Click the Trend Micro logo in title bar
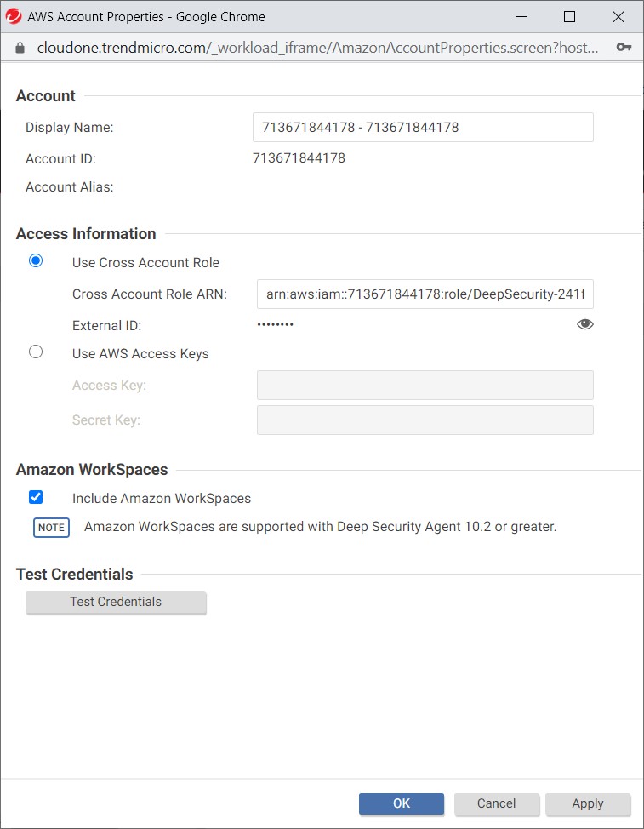The image size is (644, 829). (x=14, y=16)
